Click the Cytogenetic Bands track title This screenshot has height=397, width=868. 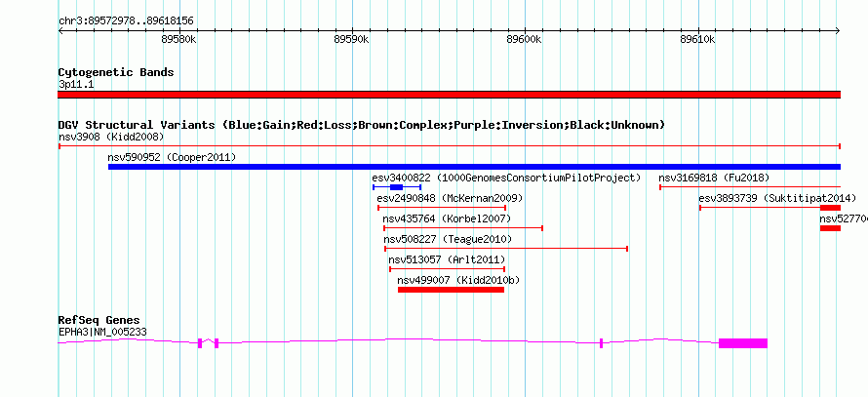(116, 72)
